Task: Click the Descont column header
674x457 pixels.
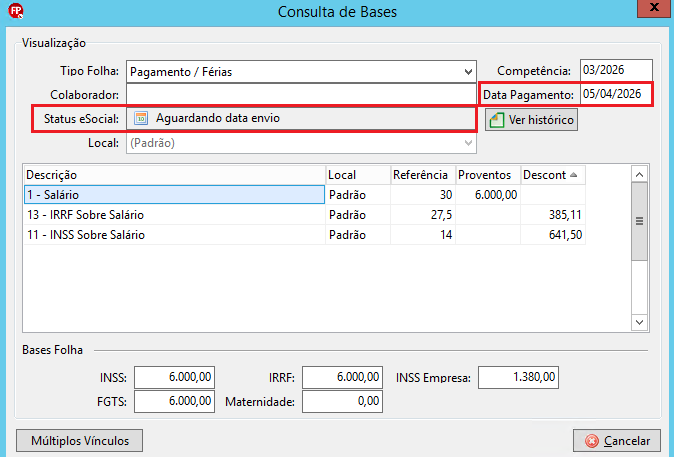Action: pos(553,175)
